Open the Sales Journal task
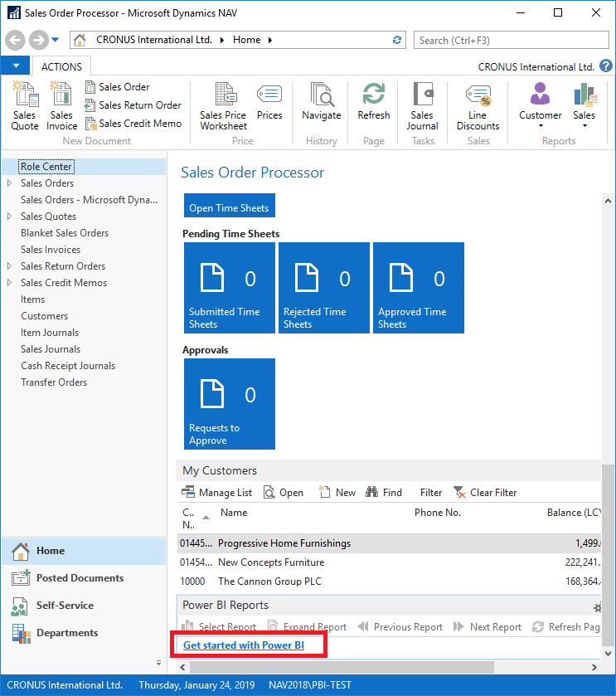This screenshot has height=696, width=616. point(422,106)
